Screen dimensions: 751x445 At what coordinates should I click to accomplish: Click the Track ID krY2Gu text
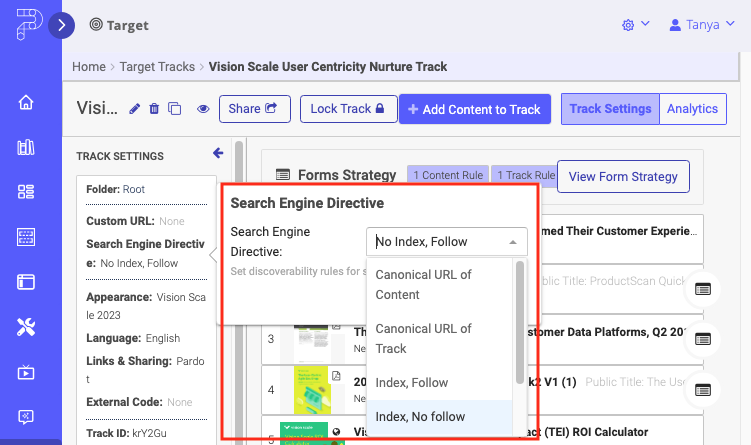point(126,433)
